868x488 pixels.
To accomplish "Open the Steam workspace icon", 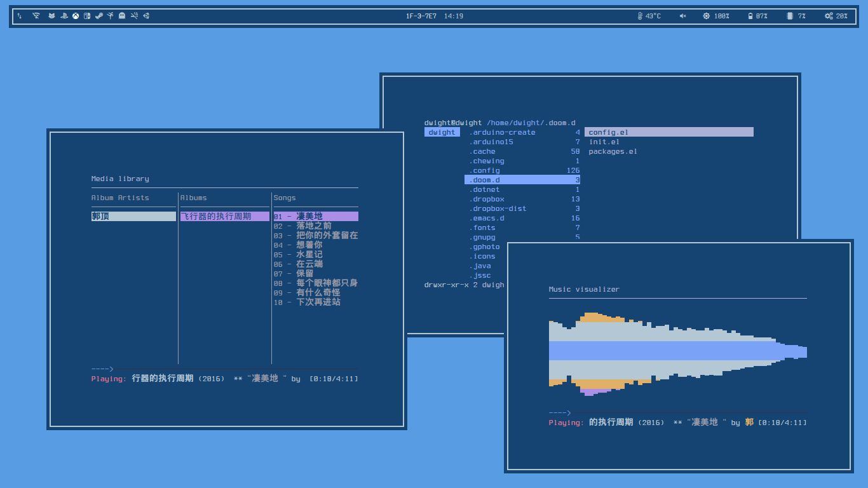I will pos(98,16).
